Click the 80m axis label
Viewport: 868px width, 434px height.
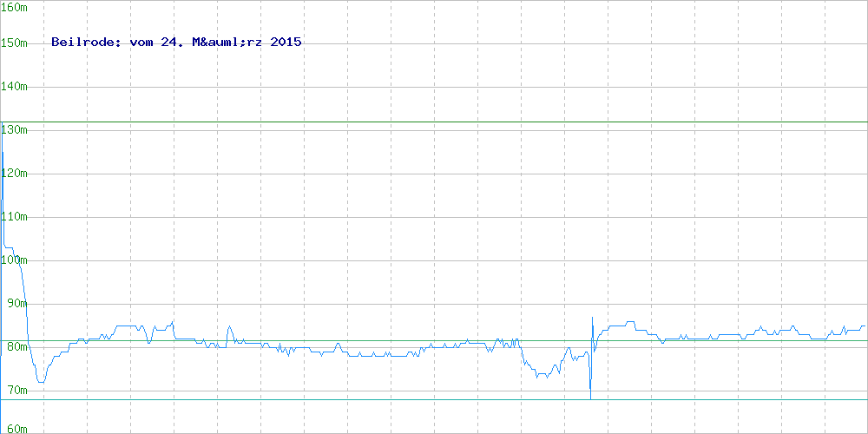(x=17, y=346)
